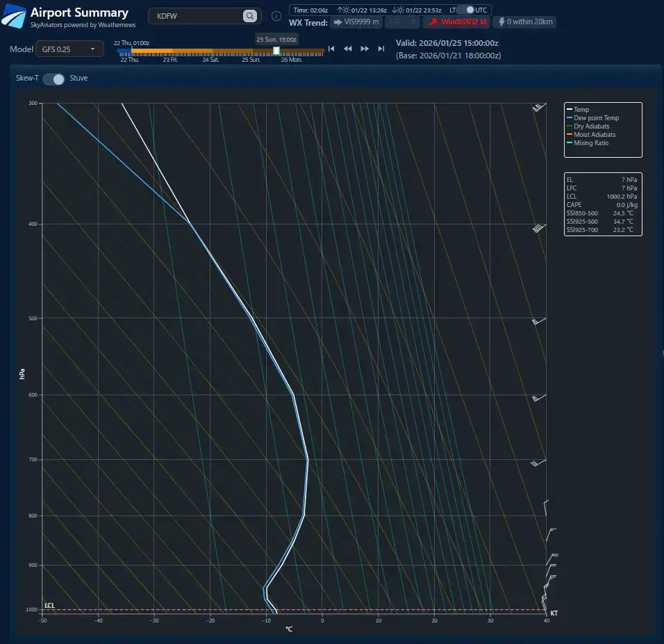Click the KDFW airport search field
This screenshot has height=644, width=664.
[198, 16]
